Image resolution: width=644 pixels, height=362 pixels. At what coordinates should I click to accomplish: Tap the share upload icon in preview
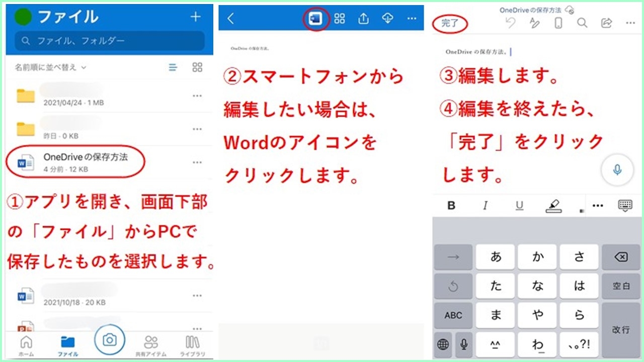coord(363,19)
